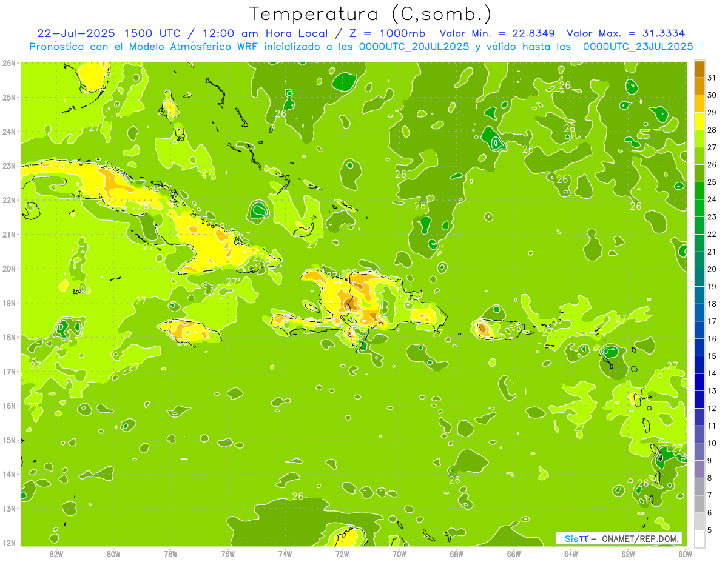Viewport: 728px width, 562px height.
Task: Click the SisPI ONAMET/REP.DOM. logo box
Action: point(619,538)
